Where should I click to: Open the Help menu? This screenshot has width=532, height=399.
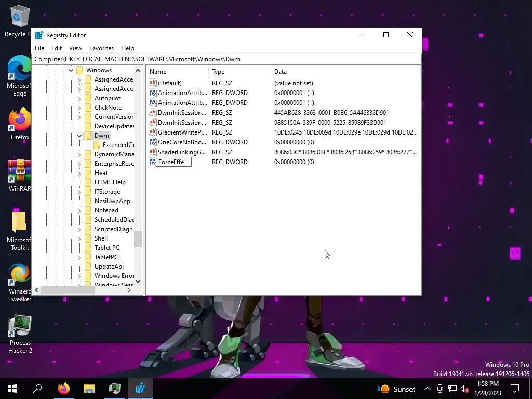128,48
